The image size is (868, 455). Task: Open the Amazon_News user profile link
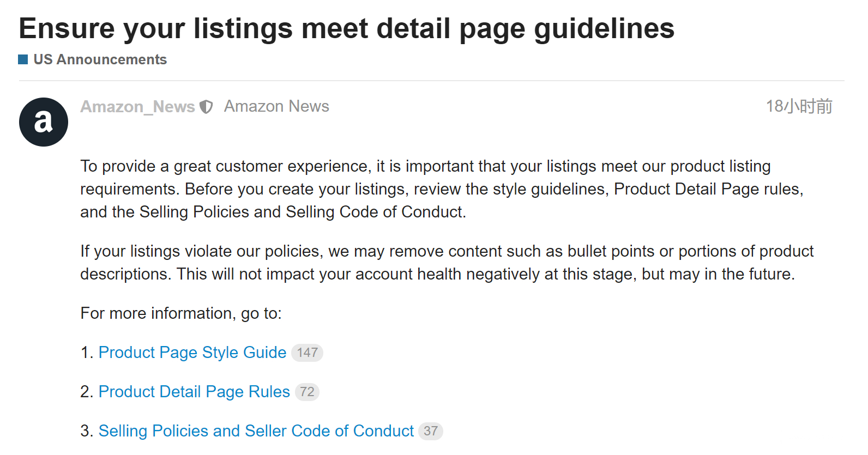click(x=137, y=107)
